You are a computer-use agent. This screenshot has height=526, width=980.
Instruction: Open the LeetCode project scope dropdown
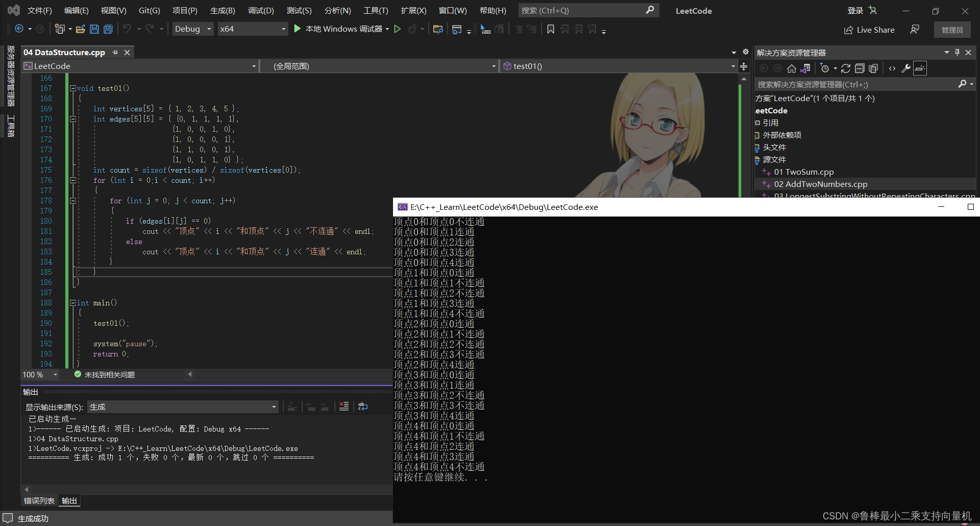click(140, 66)
